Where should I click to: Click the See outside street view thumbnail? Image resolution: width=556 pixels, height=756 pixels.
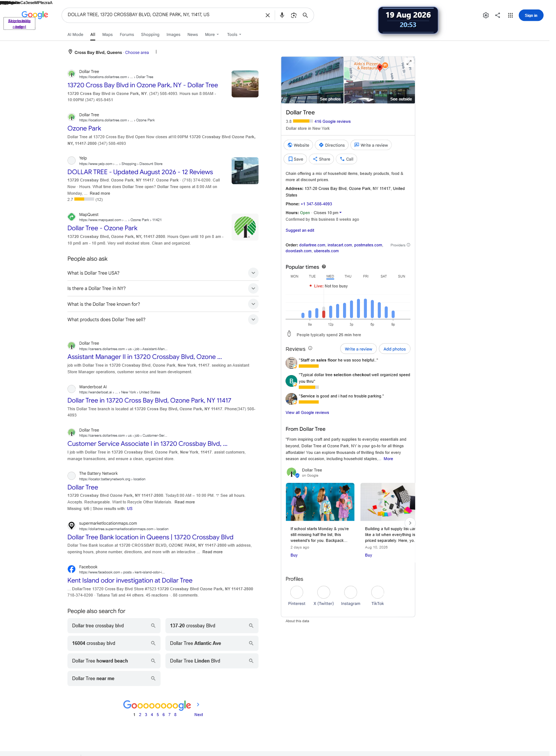[380, 92]
